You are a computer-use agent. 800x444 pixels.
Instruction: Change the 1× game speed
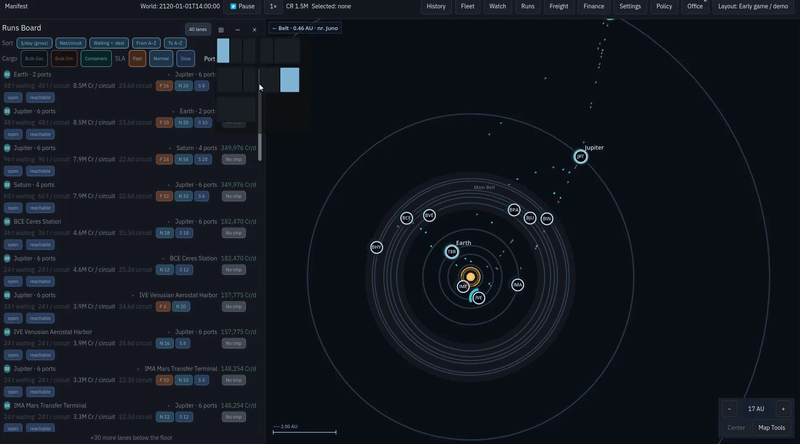tap(273, 7)
